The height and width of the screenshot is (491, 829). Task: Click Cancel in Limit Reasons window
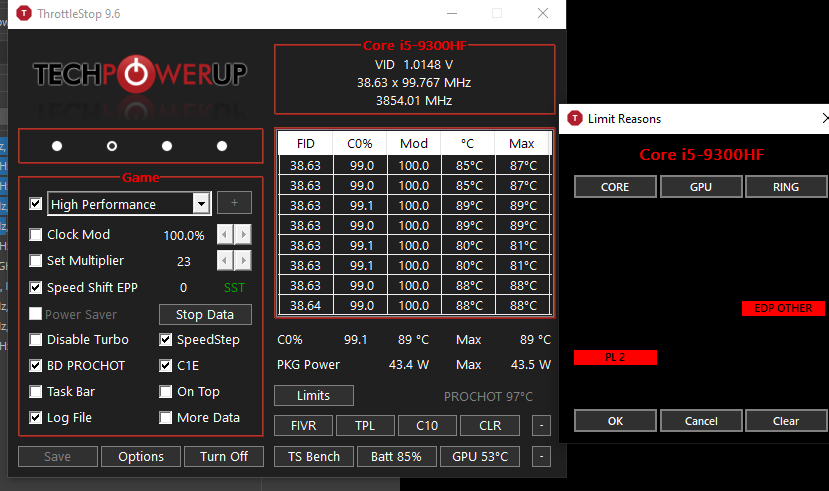(x=701, y=421)
